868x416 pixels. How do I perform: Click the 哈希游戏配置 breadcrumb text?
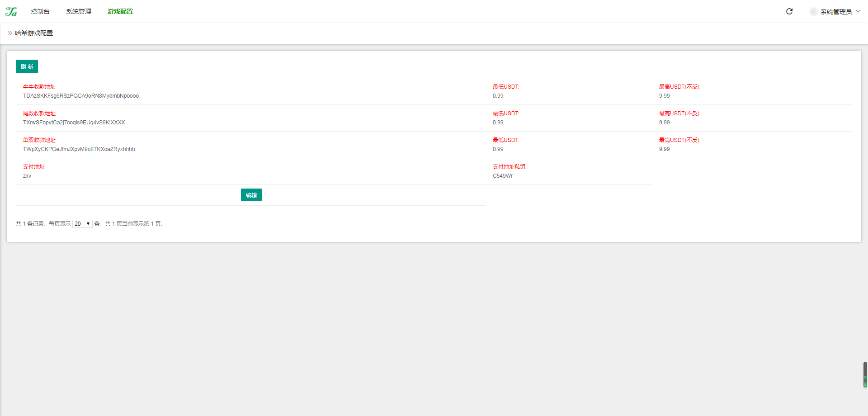tap(34, 33)
